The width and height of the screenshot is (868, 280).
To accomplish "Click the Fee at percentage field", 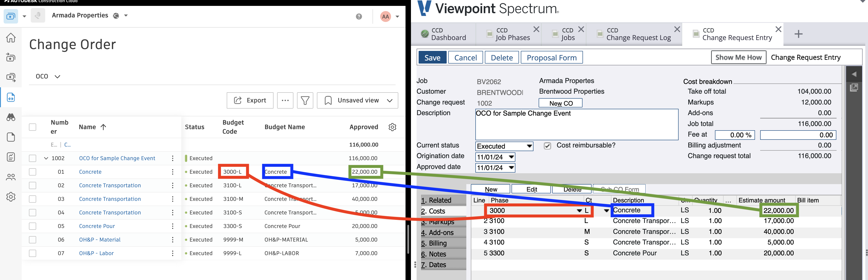I will point(735,135).
